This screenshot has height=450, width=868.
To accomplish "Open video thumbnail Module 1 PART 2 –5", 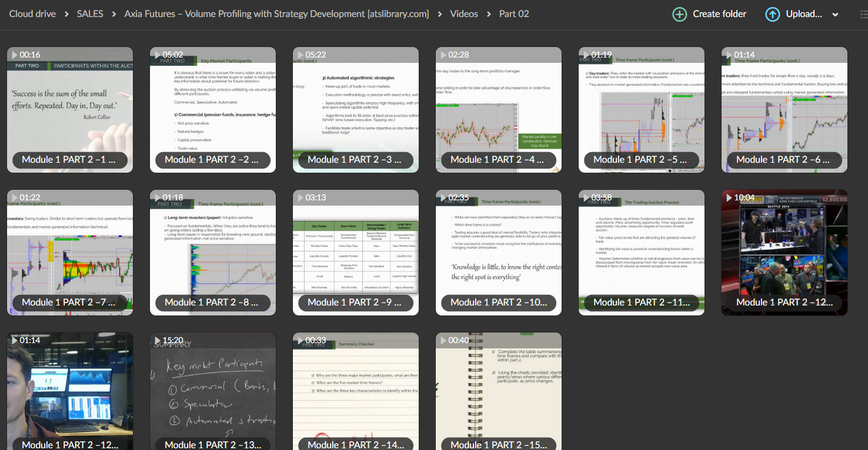I will coord(642,110).
